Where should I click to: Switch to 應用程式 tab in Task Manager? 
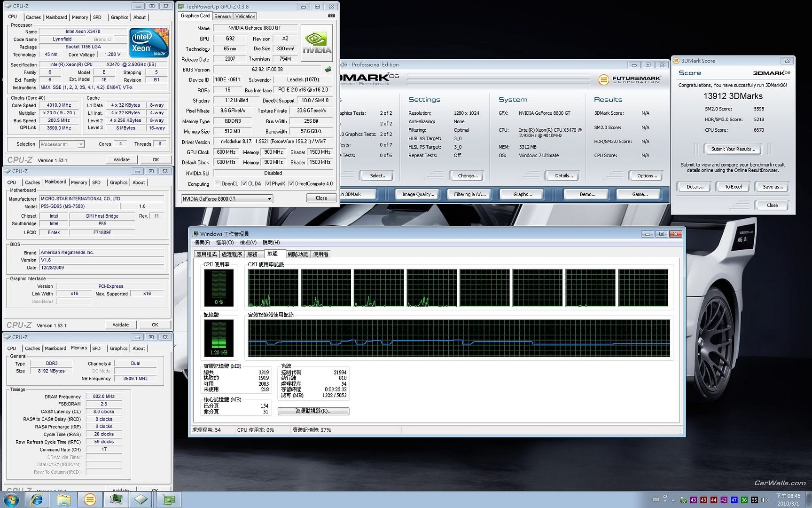click(x=206, y=254)
